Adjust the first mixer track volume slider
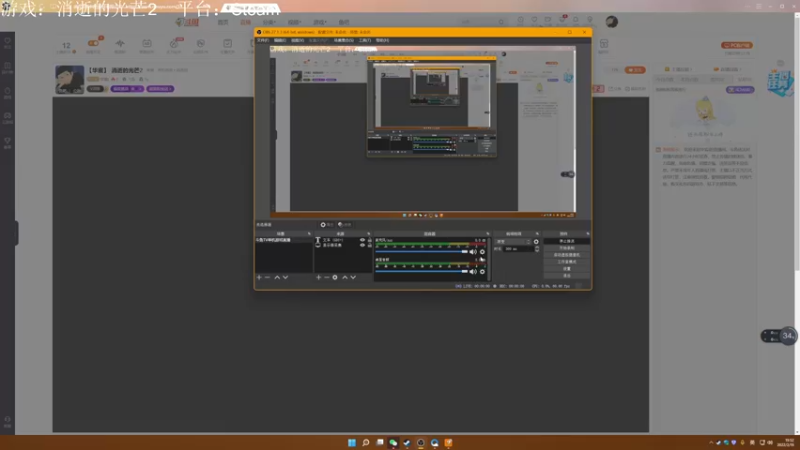The image size is (800, 450). tap(421, 252)
